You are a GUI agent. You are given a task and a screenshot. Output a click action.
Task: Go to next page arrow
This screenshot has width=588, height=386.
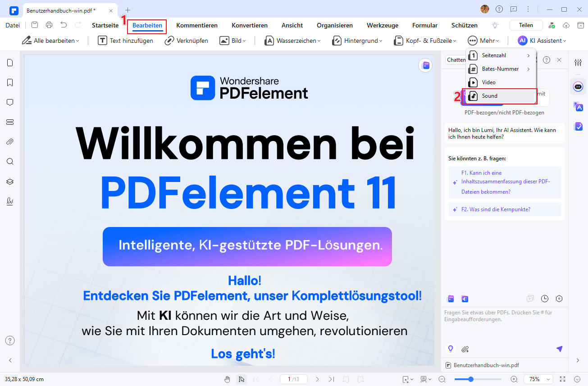point(317,379)
